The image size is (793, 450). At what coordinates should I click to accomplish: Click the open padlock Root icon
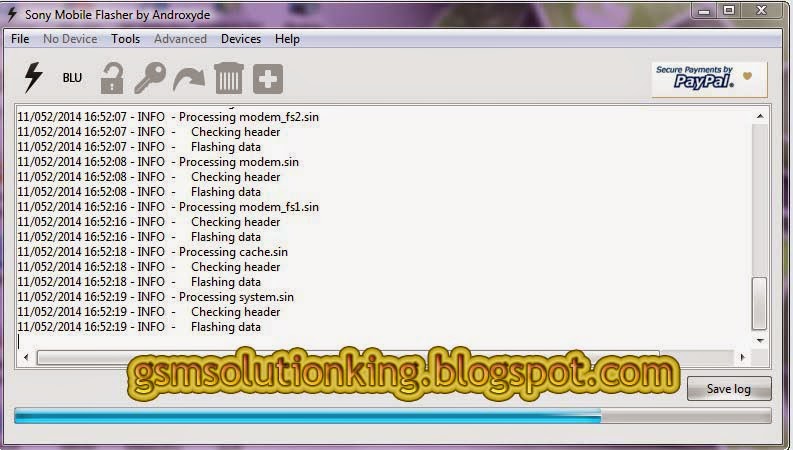(112, 78)
